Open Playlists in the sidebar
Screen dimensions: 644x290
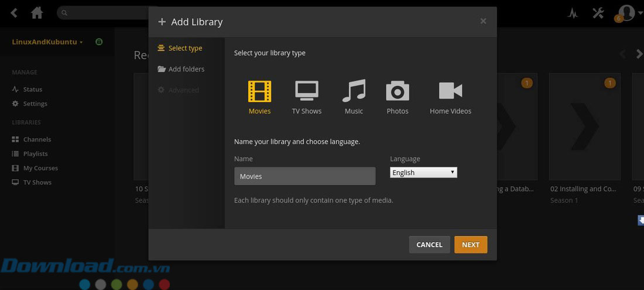coord(35,153)
